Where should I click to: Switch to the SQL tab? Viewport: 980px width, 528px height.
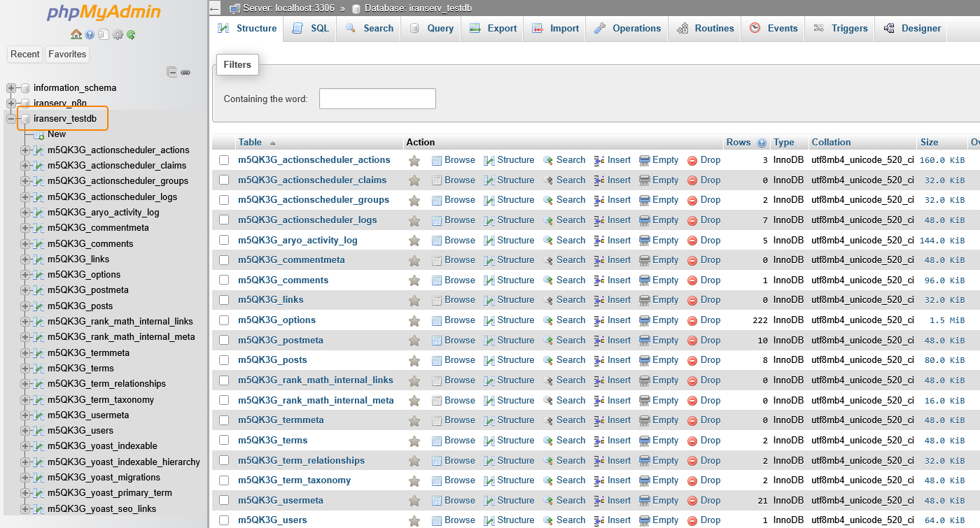pos(310,29)
